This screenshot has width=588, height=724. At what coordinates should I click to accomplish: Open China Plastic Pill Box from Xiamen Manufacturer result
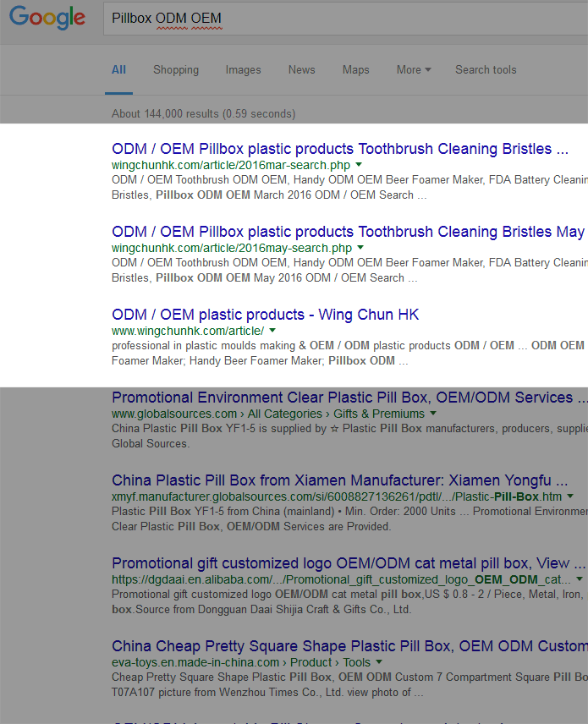[x=339, y=480]
